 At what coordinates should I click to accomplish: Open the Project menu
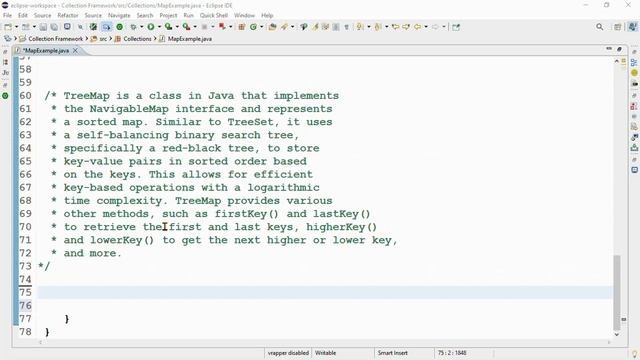coord(168,15)
